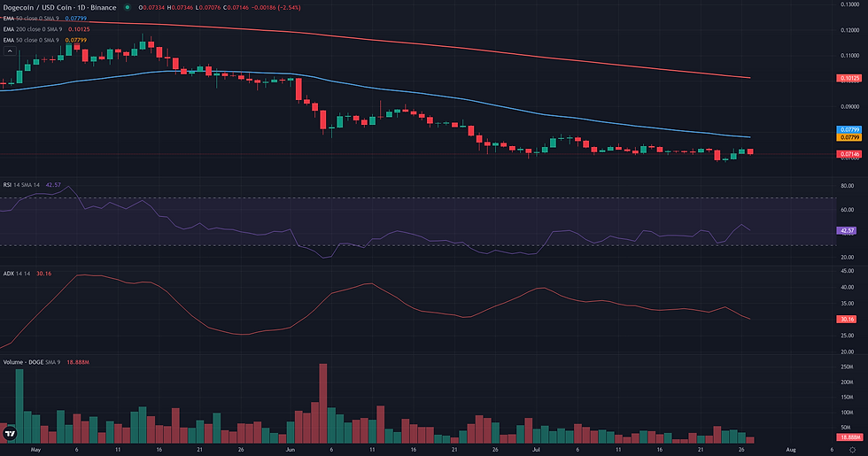Click the red 30.16 ADX axis label
This screenshot has height=456, width=868.
tap(847, 319)
